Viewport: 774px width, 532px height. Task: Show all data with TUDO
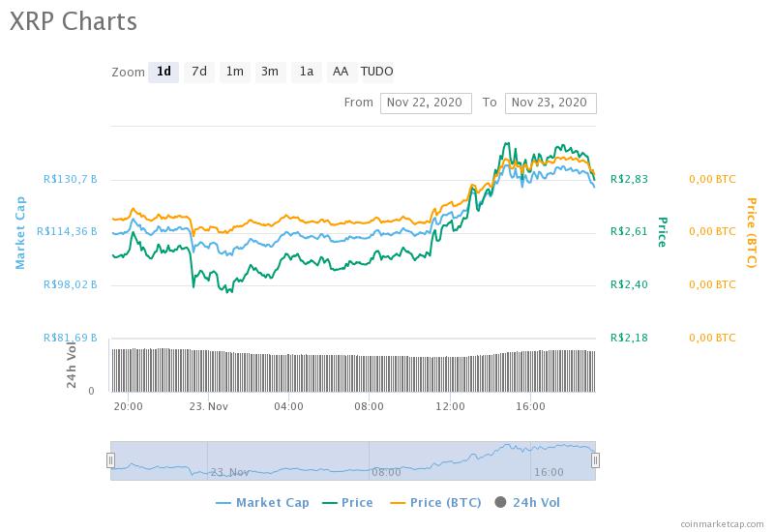click(x=376, y=72)
